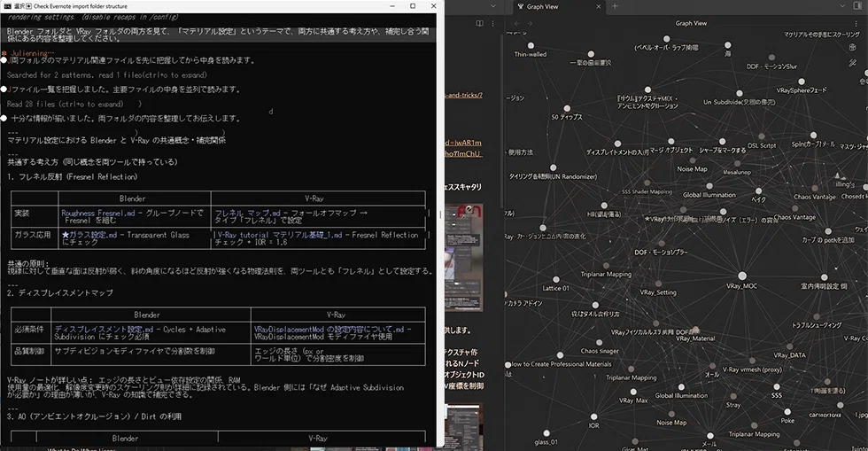Select the Chaos singer graph node
This screenshot has width=868, height=451.
(x=599, y=343)
